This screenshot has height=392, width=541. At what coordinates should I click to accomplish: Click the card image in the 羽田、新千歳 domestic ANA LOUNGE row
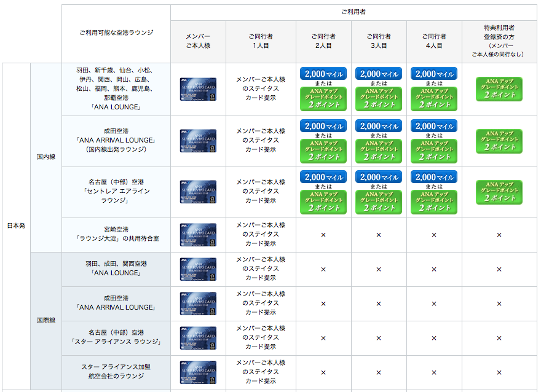[198, 89]
